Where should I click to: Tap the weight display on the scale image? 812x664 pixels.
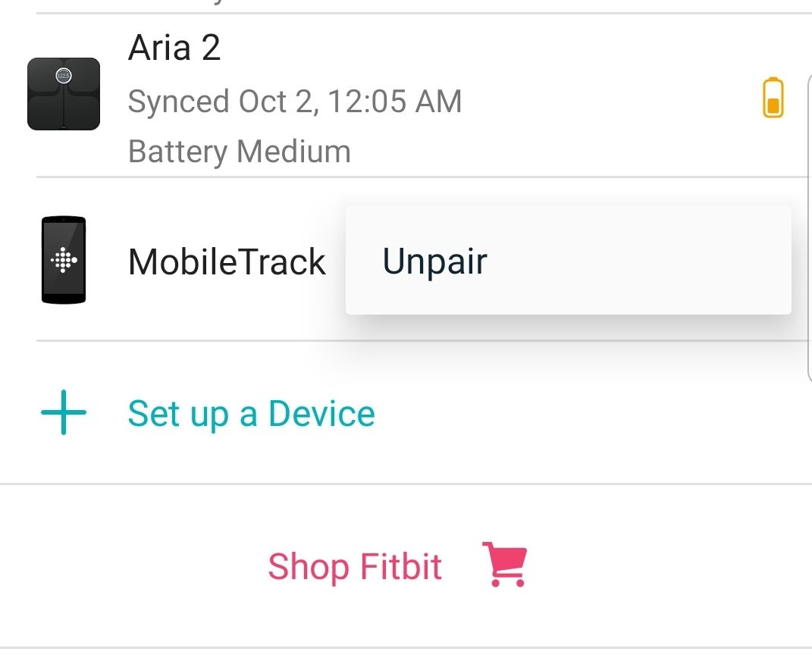[x=64, y=76]
